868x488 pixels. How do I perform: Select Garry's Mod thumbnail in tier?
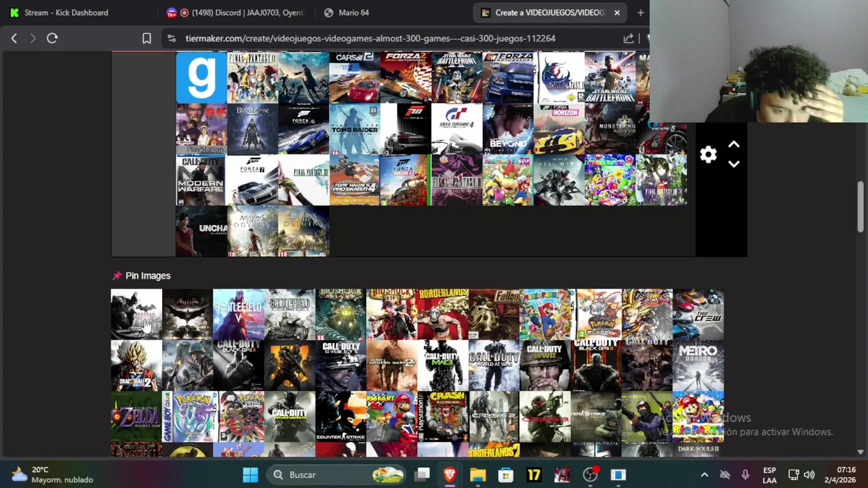coord(201,77)
